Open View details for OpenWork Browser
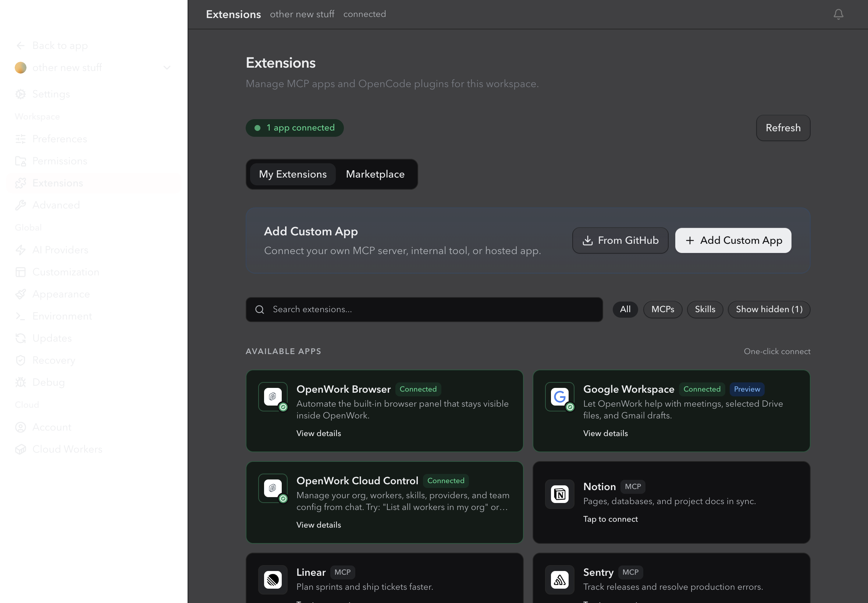The image size is (868, 603). click(319, 433)
